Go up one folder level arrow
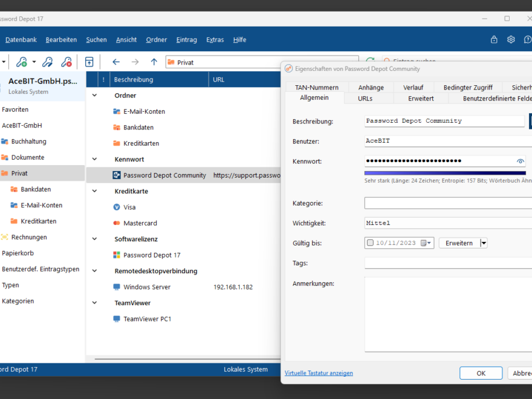 154,62
